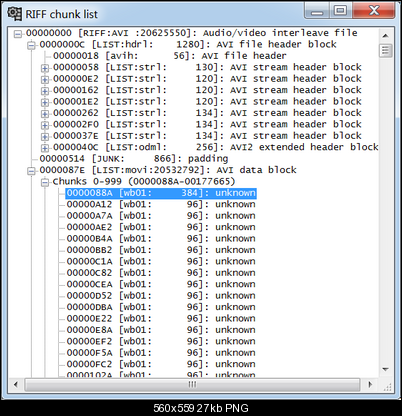The height and width of the screenshot is (416, 402).
Task: Select the avih AVI file header entry
Action: (170, 56)
